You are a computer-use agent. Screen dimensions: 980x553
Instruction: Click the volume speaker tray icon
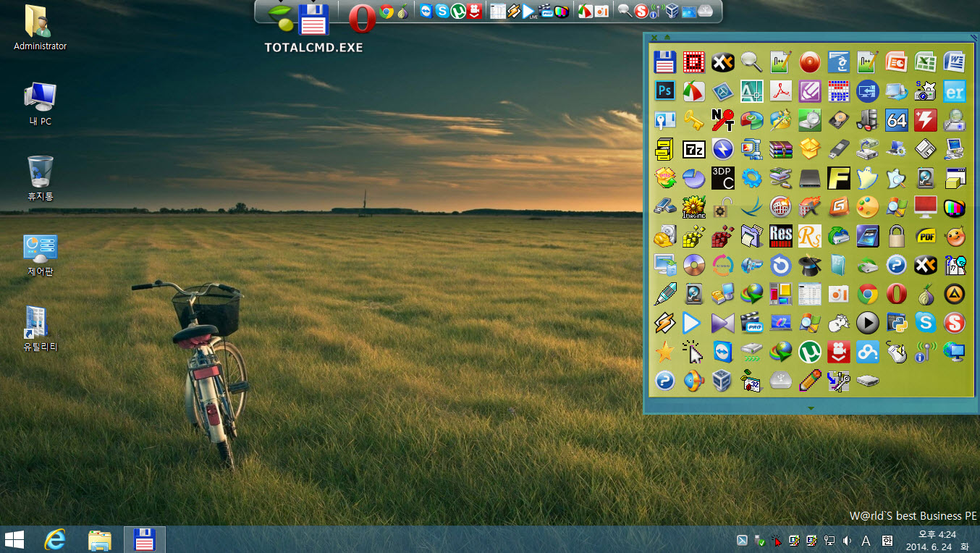click(848, 540)
